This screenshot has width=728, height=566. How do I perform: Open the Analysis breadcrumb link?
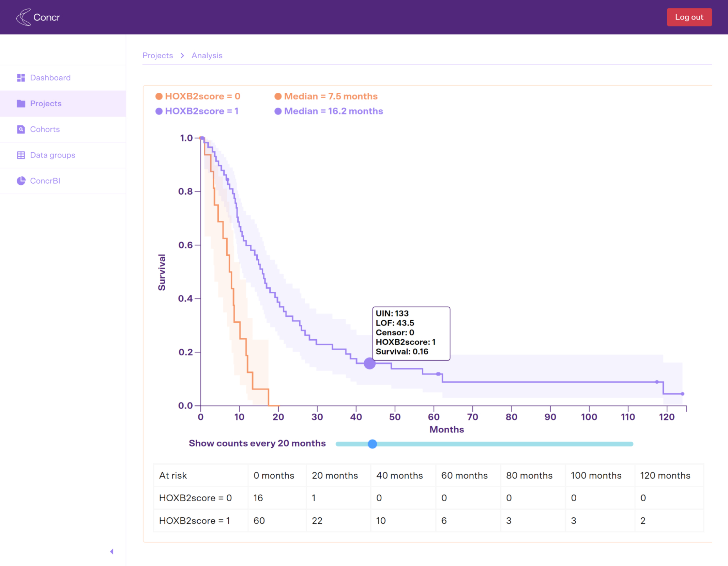(207, 56)
